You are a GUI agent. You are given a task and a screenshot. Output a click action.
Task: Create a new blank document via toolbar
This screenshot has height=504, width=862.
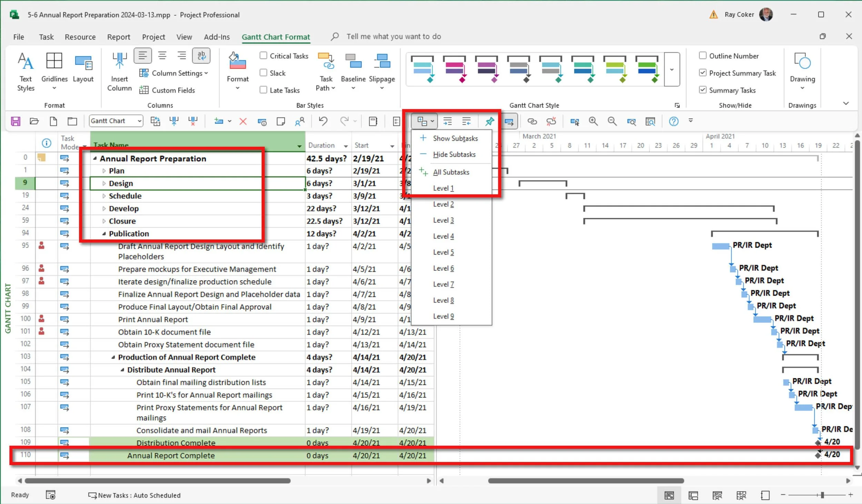coord(53,121)
